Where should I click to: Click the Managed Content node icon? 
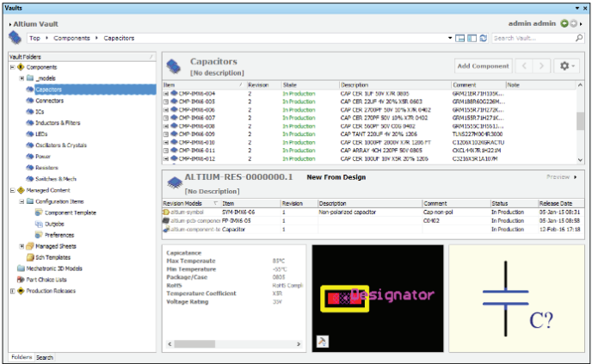coord(21,190)
